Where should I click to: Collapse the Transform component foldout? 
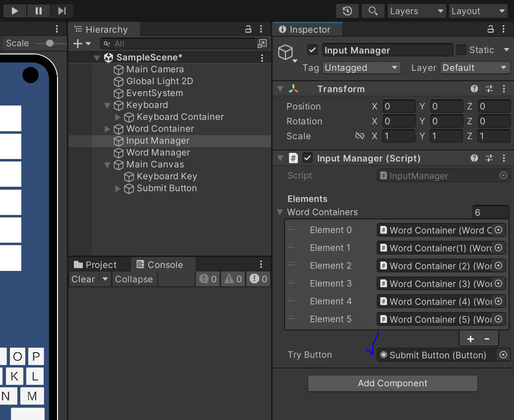click(x=280, y=89)
